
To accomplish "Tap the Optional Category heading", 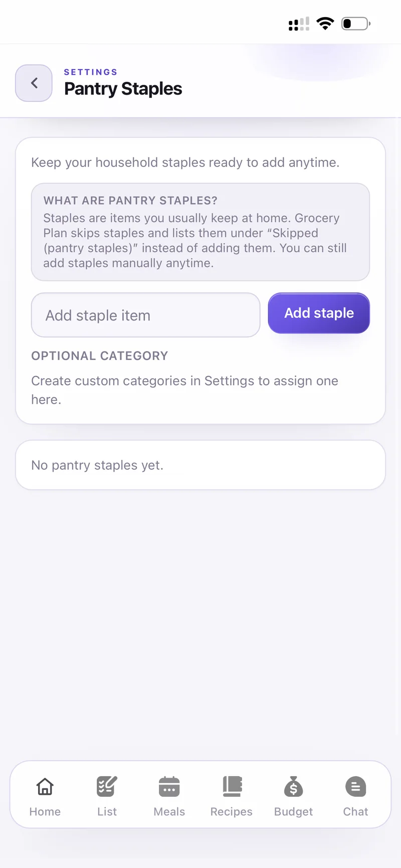I will pyautogui.click(x=100, y=356).
